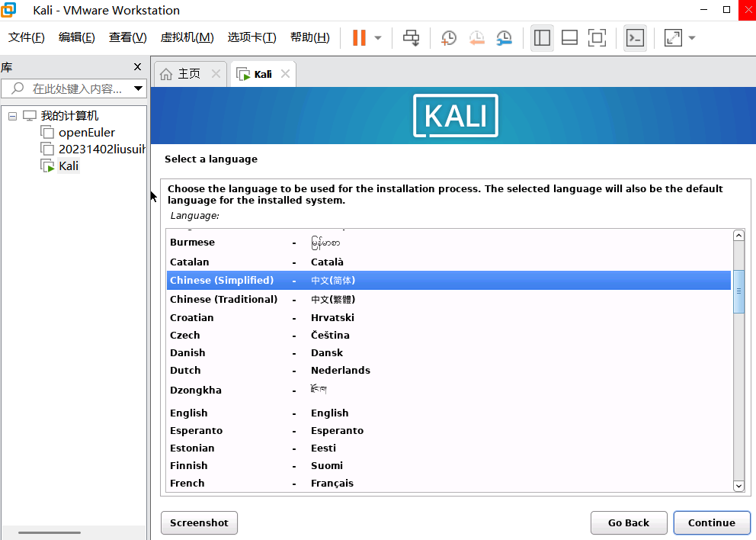The image size is (756, 540).
Task: Close the 主页 tab
Action: [216, 74]
